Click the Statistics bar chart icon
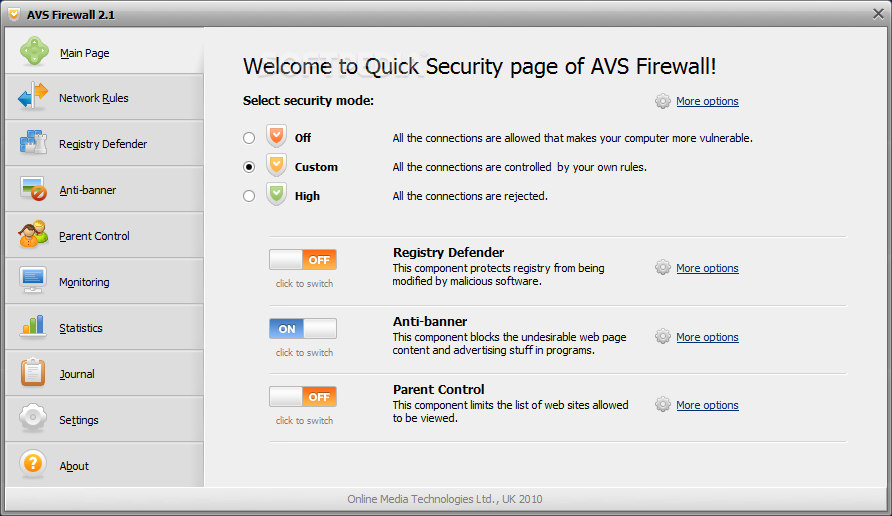The height and width of the screenshot is (516, 892). tap(33, 327)
